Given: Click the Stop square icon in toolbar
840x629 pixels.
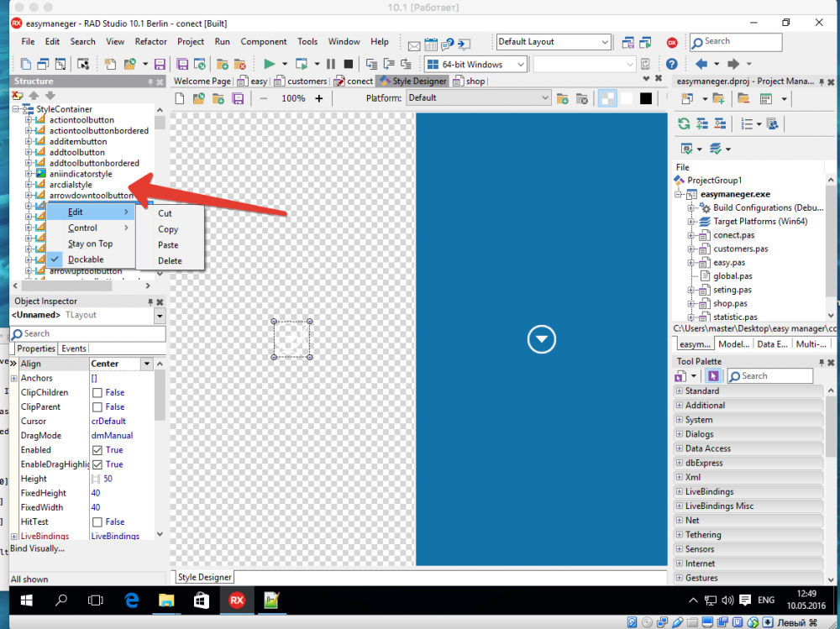Looking at the screenshot, I should pyautogui.click(x=349, y=65).
